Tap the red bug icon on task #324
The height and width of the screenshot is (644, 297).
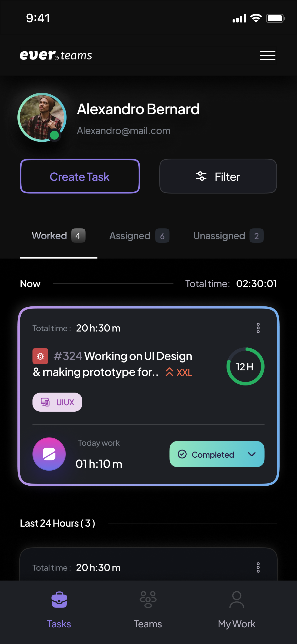coord(40,356)
